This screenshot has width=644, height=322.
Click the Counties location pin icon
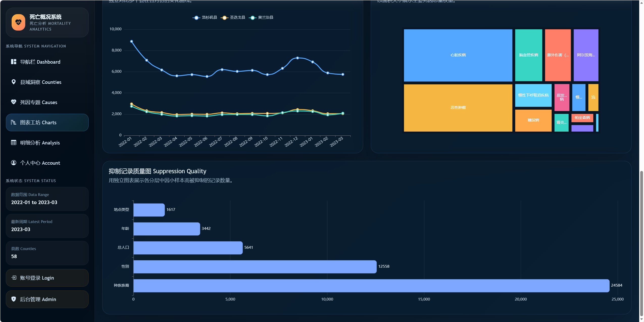[14, 82]
